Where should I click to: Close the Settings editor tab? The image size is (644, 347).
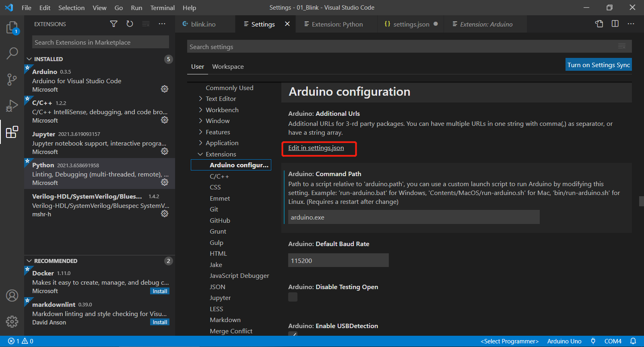coord(287,24)
